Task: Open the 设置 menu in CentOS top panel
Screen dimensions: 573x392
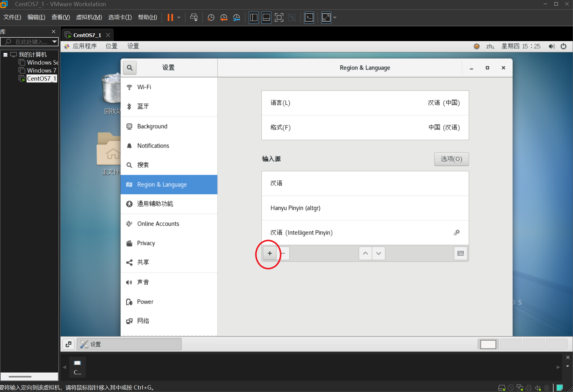Action: (x=133, y=46)
